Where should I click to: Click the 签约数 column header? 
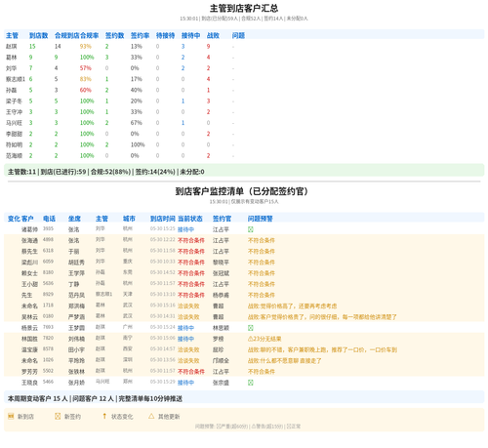(114, 35)
